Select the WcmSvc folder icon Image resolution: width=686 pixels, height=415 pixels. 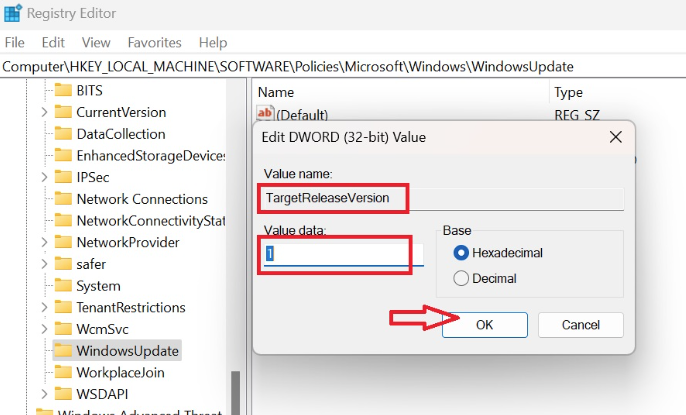coord(63,329)
